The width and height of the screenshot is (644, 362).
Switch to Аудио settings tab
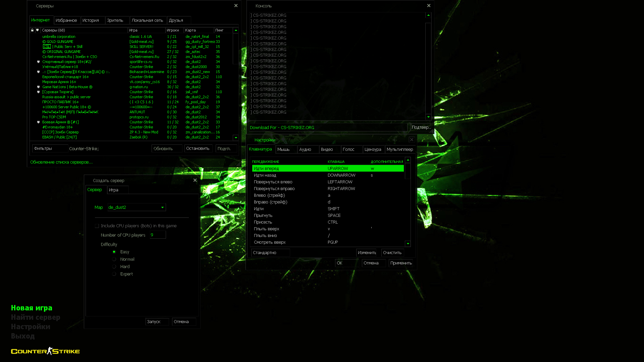(308, 149)
